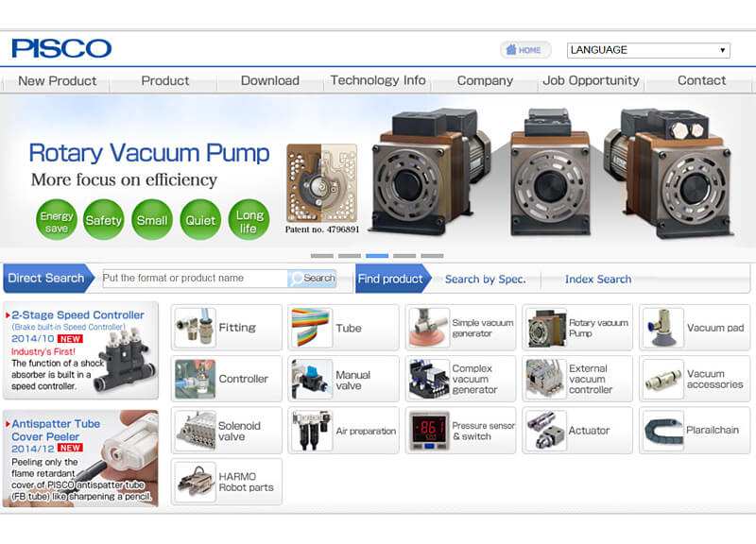Open the New Product menu

click(x=57, y=80)
